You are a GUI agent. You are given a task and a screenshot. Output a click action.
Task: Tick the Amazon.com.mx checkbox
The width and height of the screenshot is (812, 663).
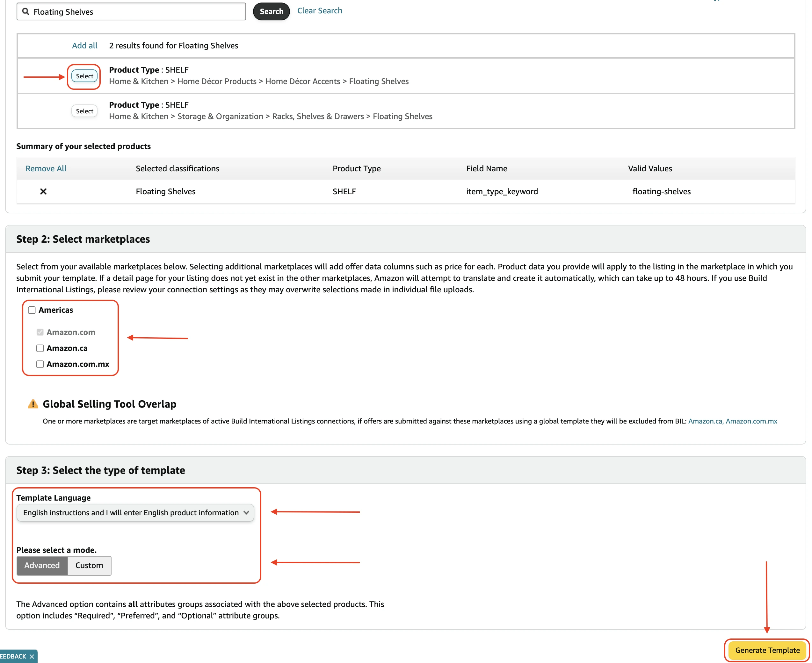40,364
